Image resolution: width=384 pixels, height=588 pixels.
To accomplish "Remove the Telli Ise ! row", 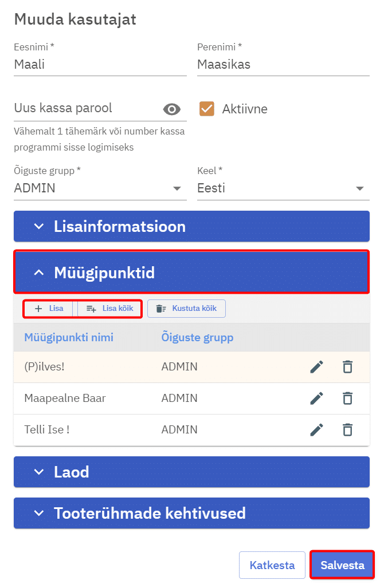I will (347, 430).
